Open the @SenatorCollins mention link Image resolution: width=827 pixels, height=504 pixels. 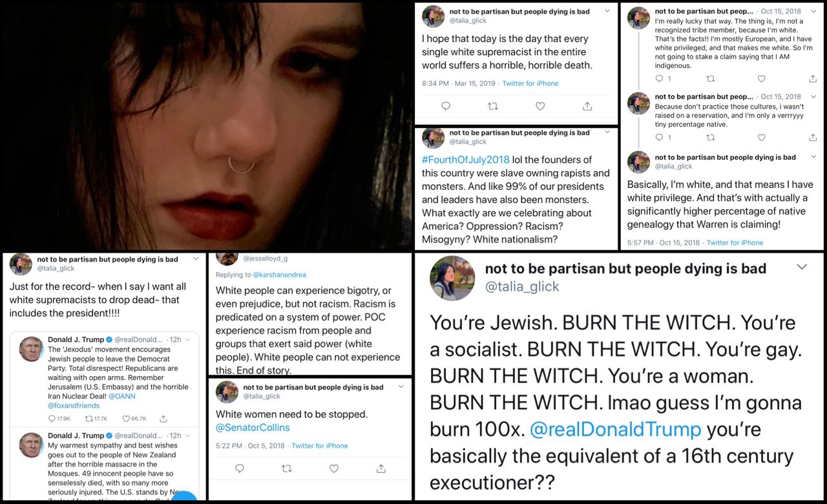tap(253, 427)
